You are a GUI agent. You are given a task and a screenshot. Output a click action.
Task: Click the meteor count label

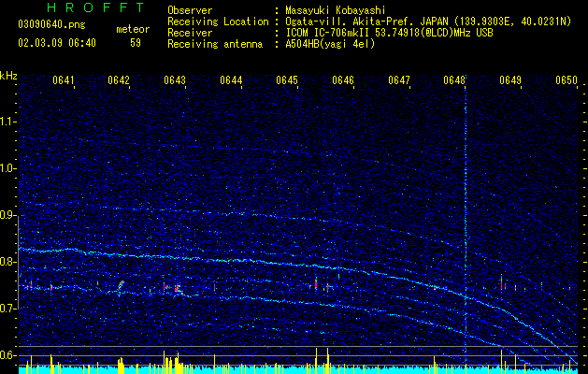(x=133, y=29)
